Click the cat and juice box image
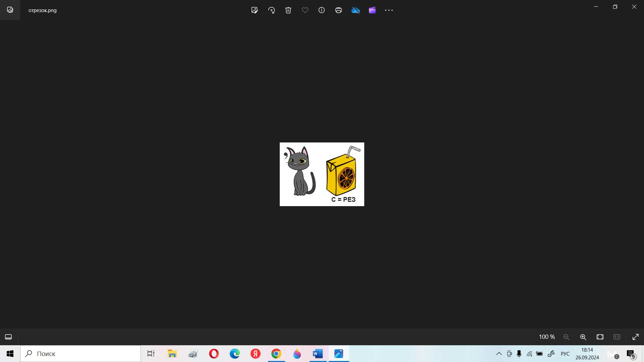Image resolution: width=644 pixels, height=362 pixels. 322,174
